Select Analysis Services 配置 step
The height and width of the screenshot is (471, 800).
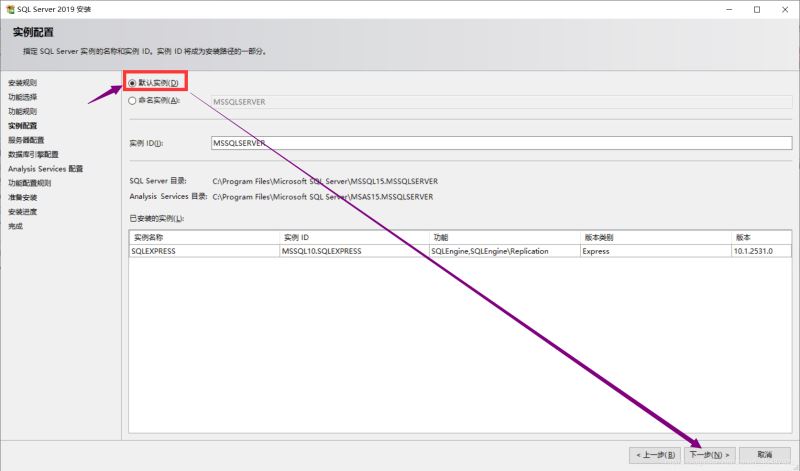45,169
